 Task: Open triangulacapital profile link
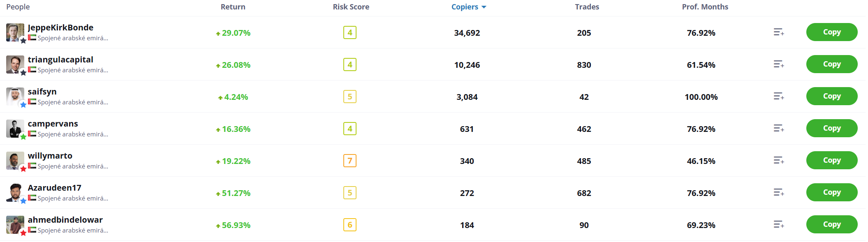pos(60,60)
